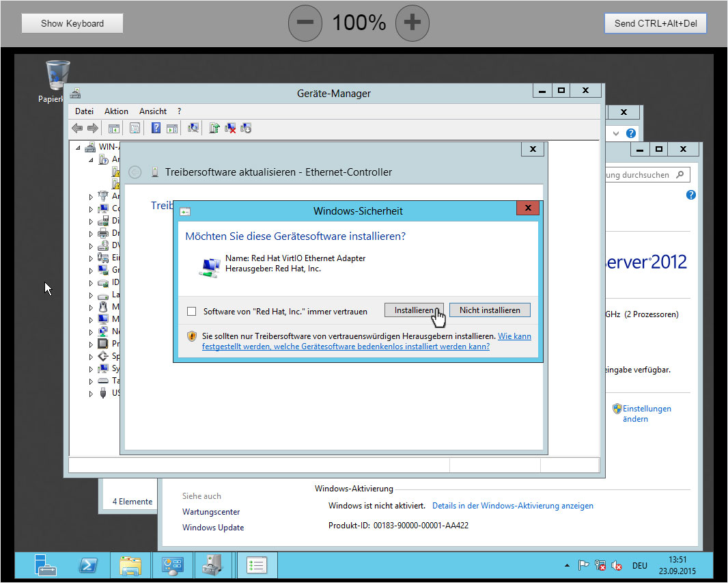Expand the category with the printer icon
Image resolution: width=728 pixels, height=583 pixels.
tap(91, 233)
